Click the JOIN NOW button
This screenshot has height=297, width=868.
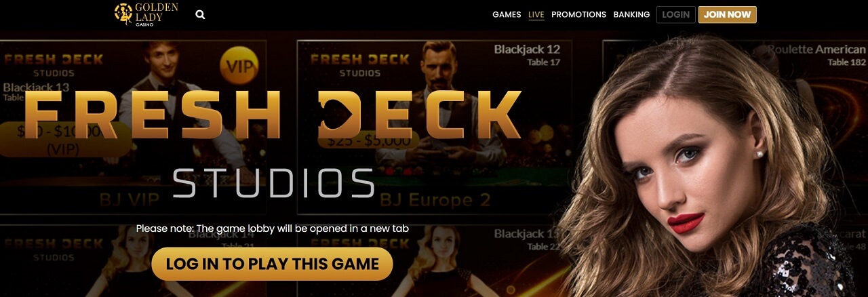pos(727,14)
